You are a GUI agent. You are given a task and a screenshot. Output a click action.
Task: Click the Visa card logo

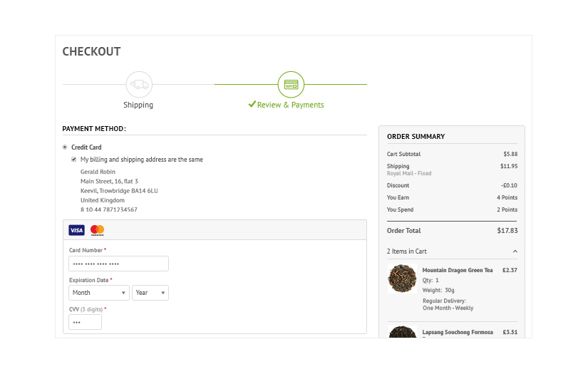pos(76,230)
